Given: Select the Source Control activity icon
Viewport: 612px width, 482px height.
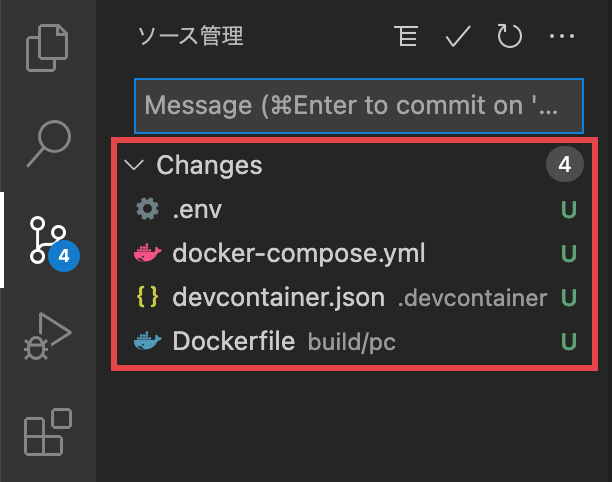Looking at the screenshot, I should [x=47, y=241].
